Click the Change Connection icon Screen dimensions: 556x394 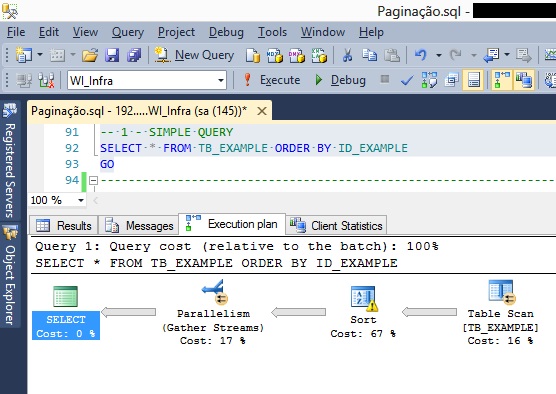click(46, 80)
